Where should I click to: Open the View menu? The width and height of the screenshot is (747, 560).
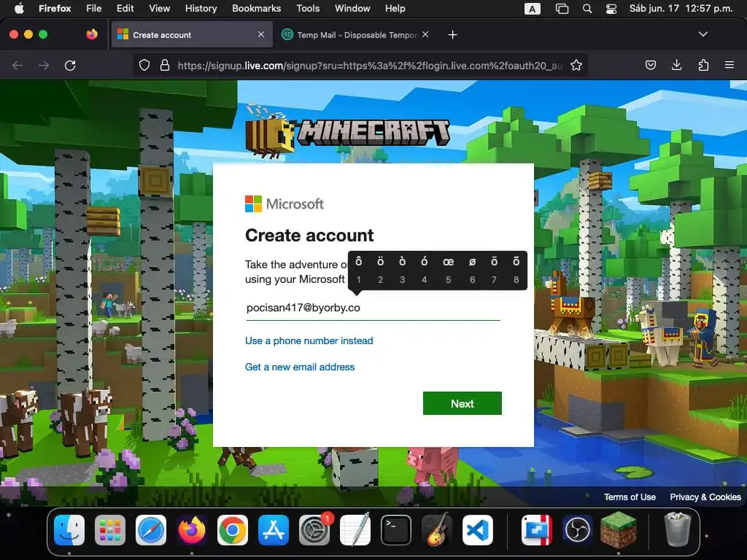pyautogui.click(x=160, y=8)
